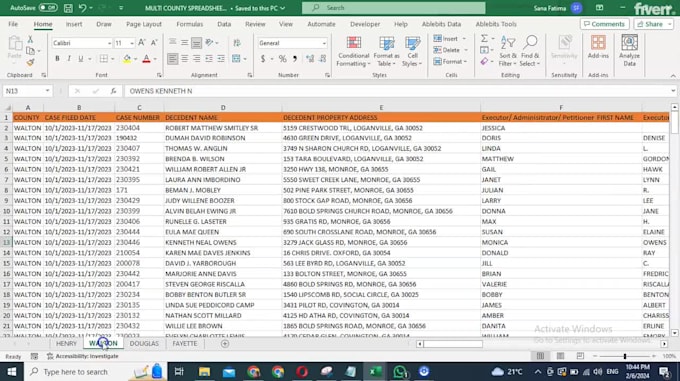Open the Formulas ribbon tab
Viewport: 680px width, 381px height.
click(x=190, y=24)
